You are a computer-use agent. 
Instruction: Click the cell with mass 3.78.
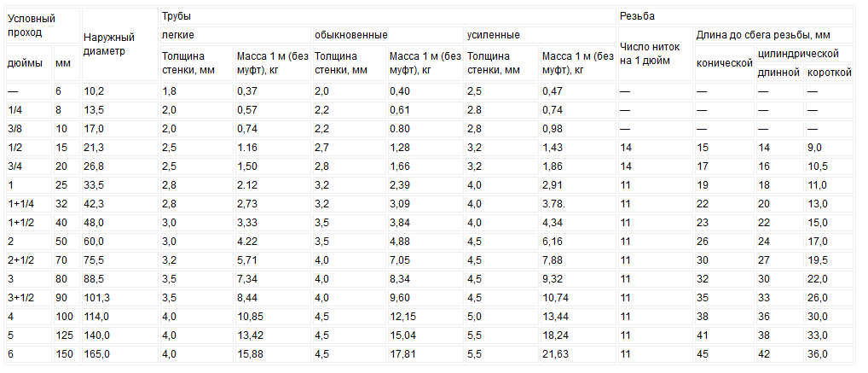(578, 204)
